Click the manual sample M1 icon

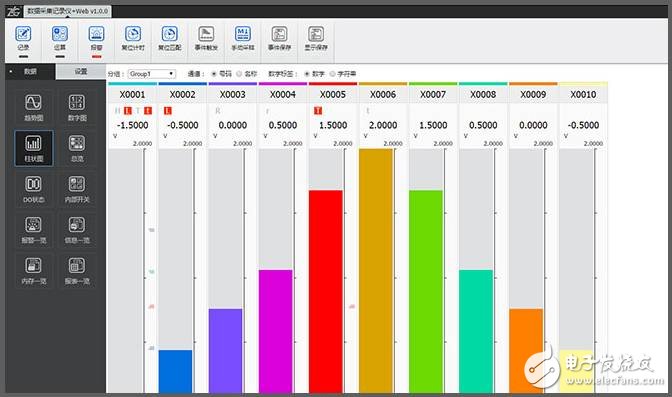click(243, 34)
